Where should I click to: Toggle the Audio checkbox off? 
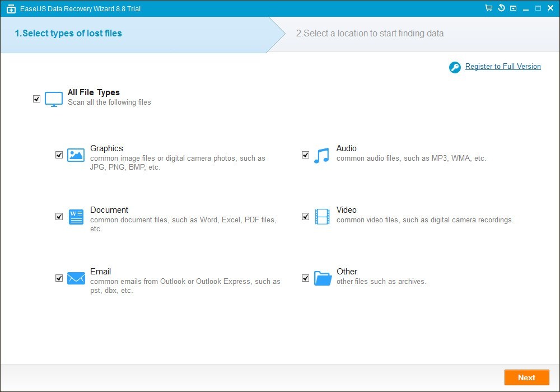point(305,155)
